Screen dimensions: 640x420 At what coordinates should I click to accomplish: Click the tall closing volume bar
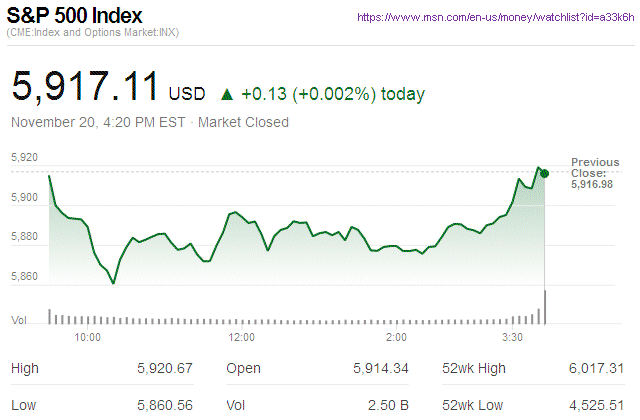(546, 306)
